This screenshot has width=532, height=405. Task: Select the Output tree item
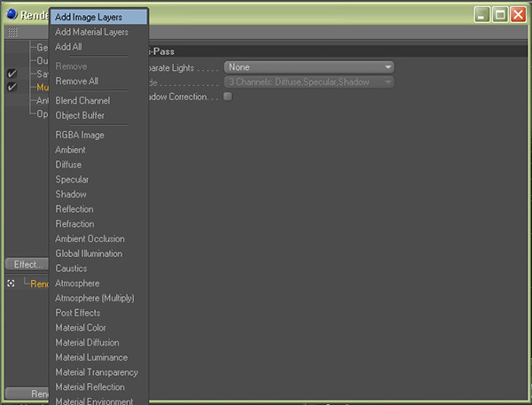coord(42,61)
